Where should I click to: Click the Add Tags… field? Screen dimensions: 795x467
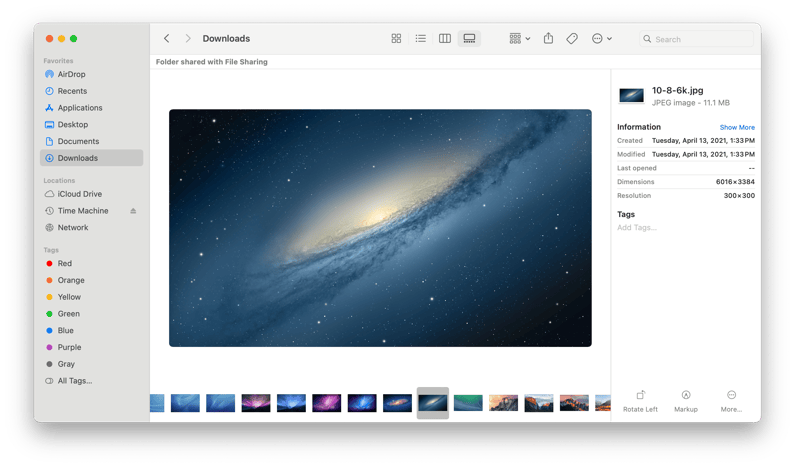tap(637, 227)
